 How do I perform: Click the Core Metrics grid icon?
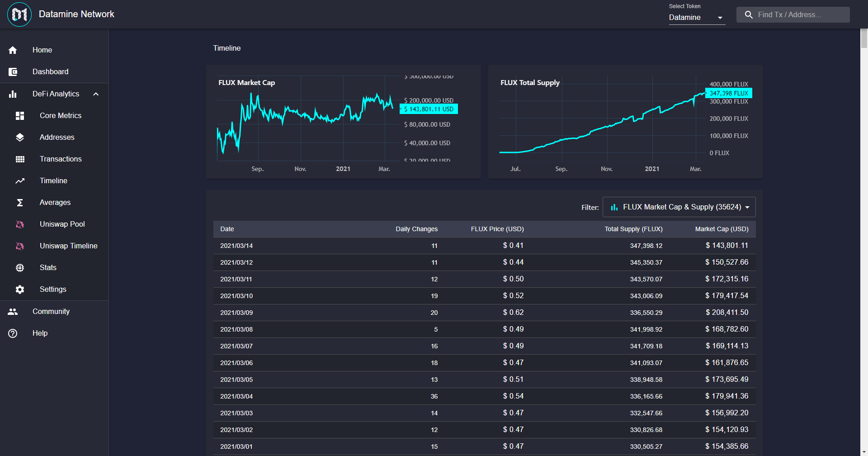click(x=20, y=116)
